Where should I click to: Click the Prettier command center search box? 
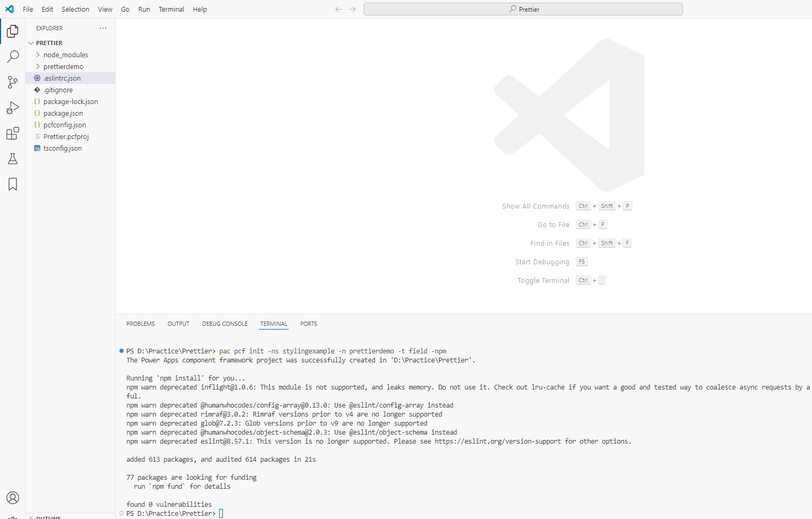click(523, 9)
